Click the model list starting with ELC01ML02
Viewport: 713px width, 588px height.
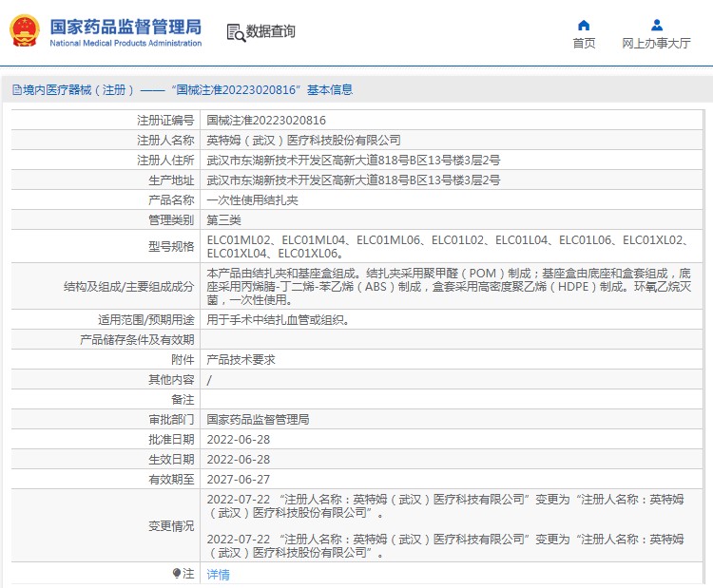coord(447,246)
